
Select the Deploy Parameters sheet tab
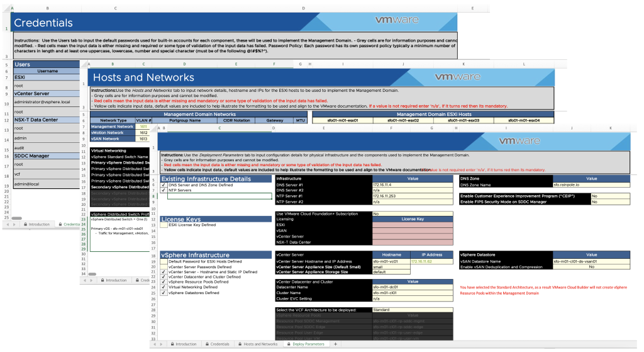(x=306, y=344)
